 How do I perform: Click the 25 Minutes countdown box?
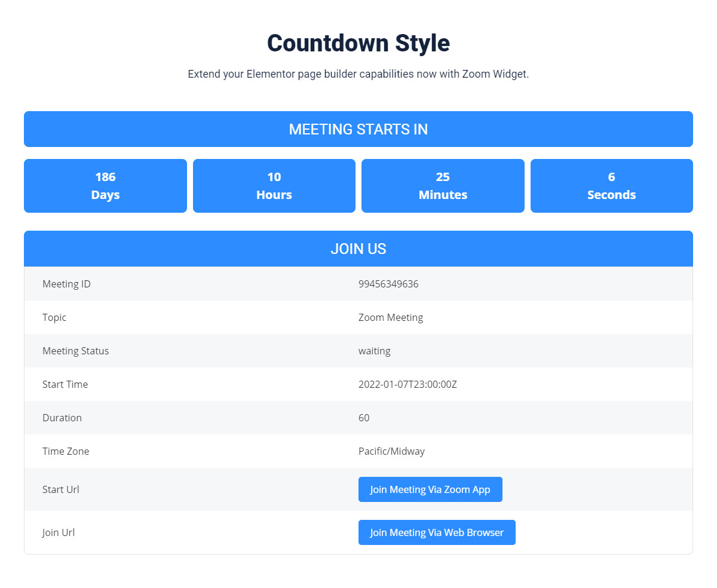click(x=443, y=186)
